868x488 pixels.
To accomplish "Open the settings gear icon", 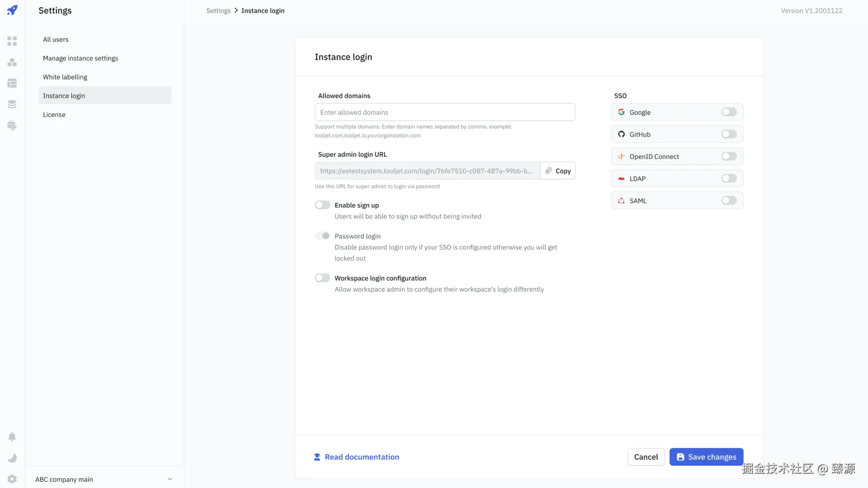I will 12,479.
